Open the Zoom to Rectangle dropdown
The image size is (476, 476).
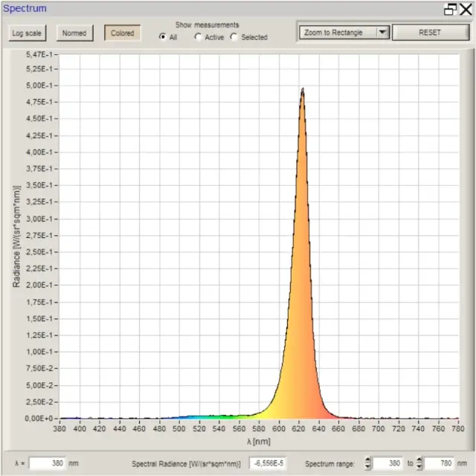click(344, 33)
